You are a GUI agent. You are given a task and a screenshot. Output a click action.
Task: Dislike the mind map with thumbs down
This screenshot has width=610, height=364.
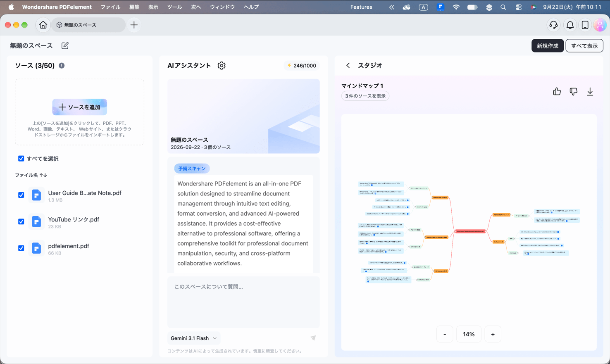(x=573, y=92)
